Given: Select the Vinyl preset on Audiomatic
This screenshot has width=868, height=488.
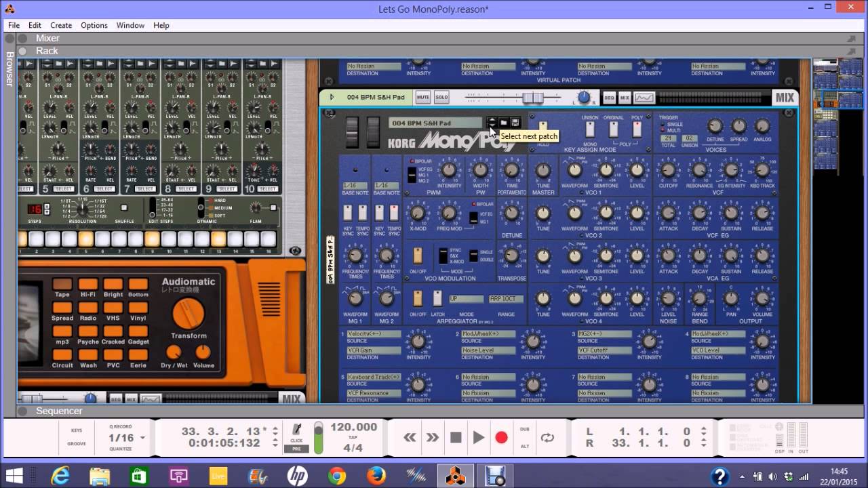Looking at the screenshot, I should pyautogui.click(x=138, y=308).
